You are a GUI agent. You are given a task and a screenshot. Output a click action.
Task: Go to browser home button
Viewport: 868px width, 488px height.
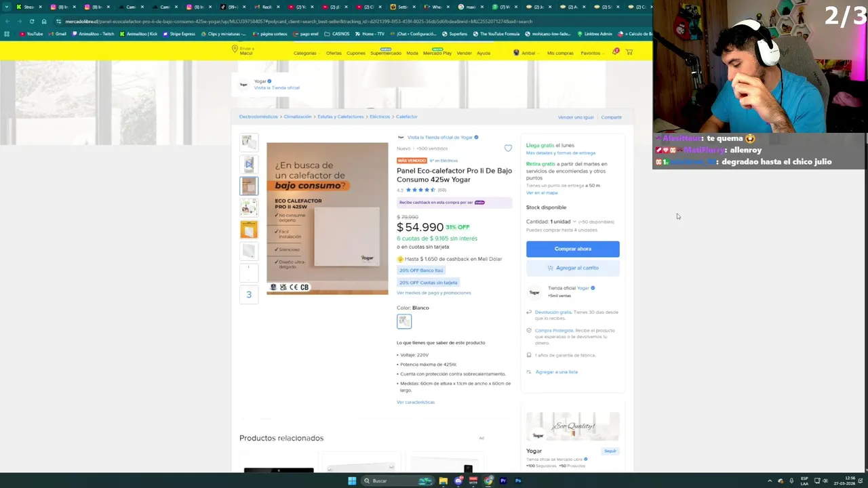44,21
